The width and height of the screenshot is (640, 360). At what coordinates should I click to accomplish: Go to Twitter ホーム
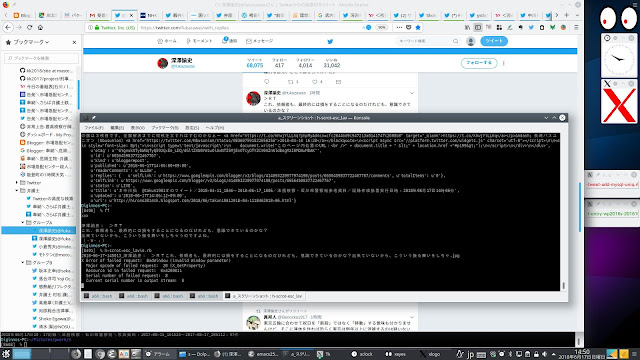[167, 41]
